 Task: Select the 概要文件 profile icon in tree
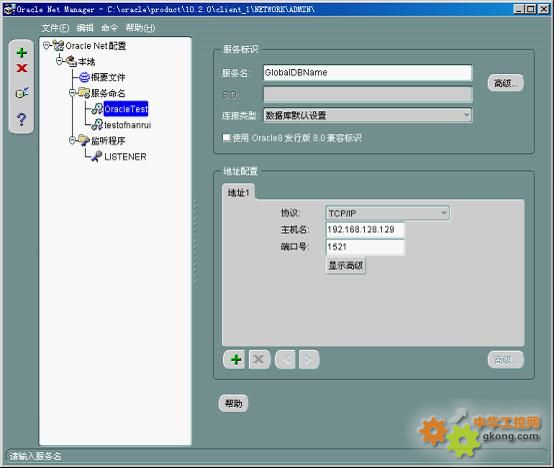click(84, 77)
